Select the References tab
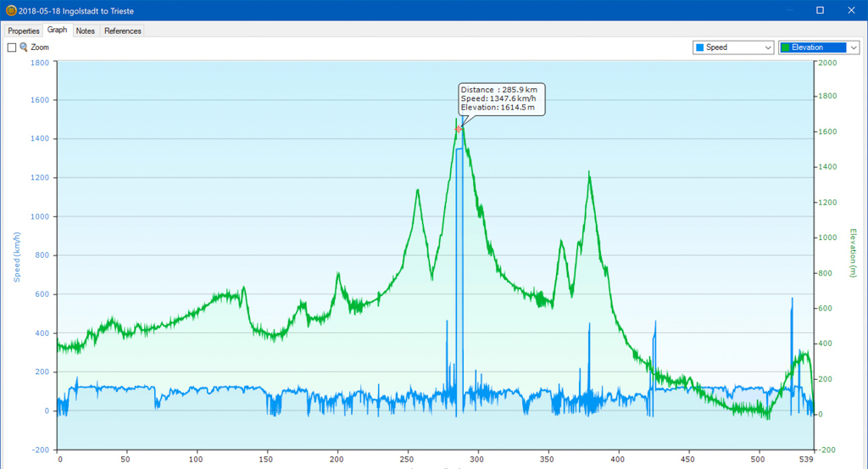The width and height of the screenshot is (868, 469). (123, 31)
